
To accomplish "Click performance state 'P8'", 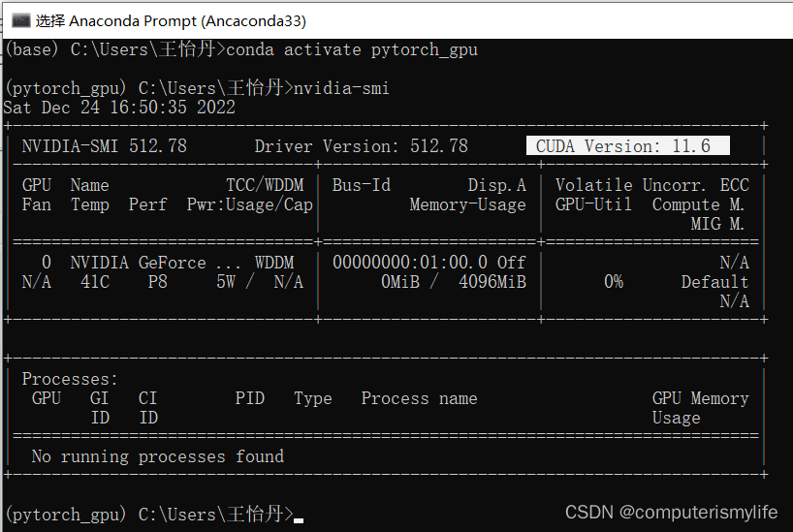I will (x=157, y=282).
